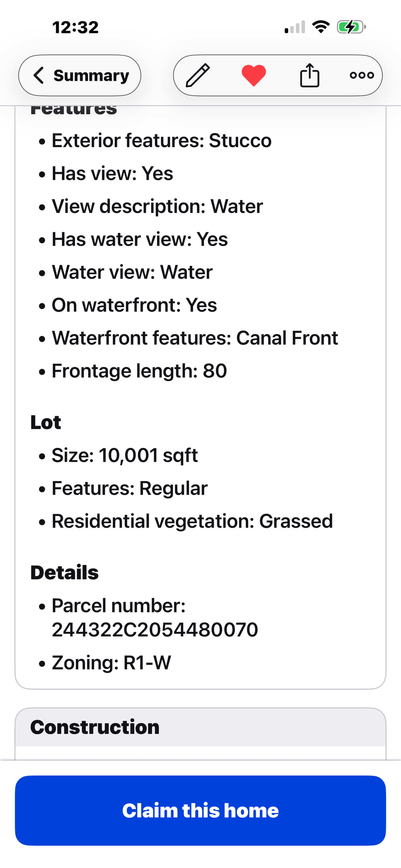Tap Waterfront features: Canal Front item

point(195,338)
